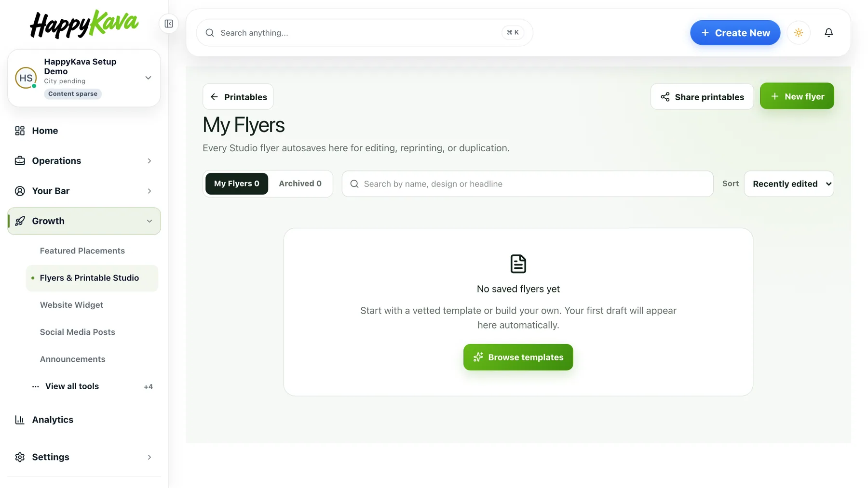This screenshot has width=868, height=488.
Task: Expand the Your Bar menu chevron
Action: click(149, 191)
